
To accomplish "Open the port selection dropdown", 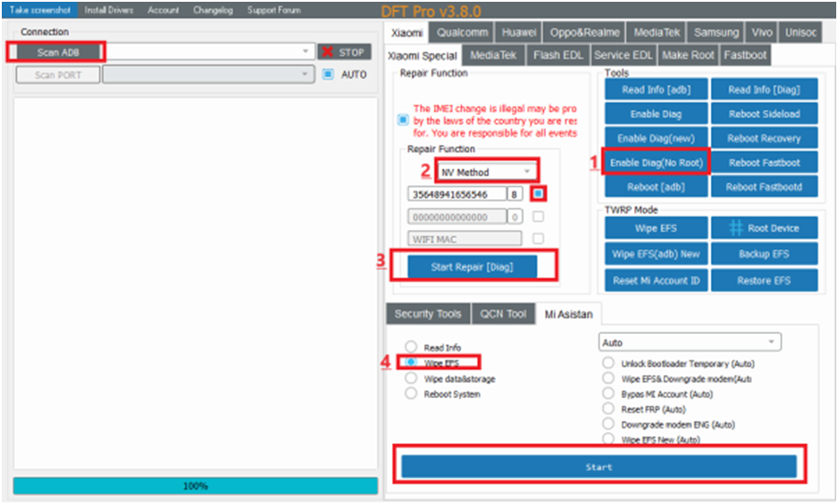I will [x=207, y=74].
